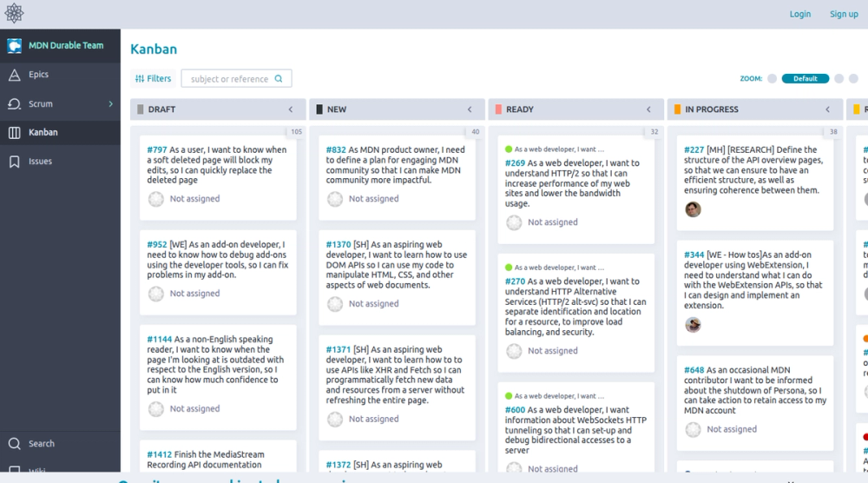Expand the Scrum submenu arrow

coord(111,103)
